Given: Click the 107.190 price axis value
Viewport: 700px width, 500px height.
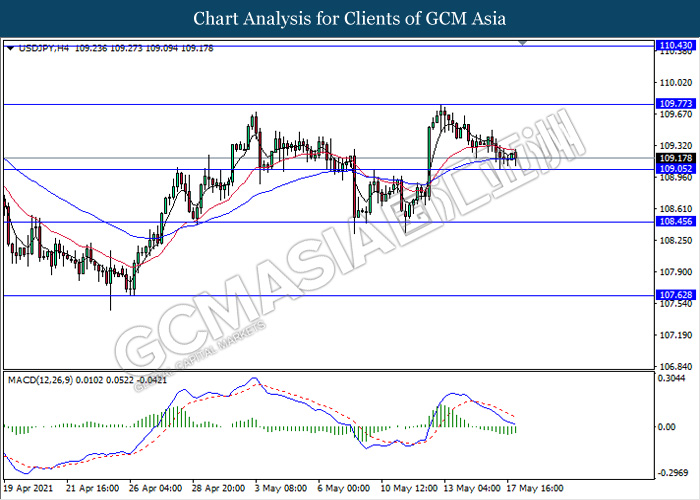Looking at the screenshot, I should click(x=676, y=335).
